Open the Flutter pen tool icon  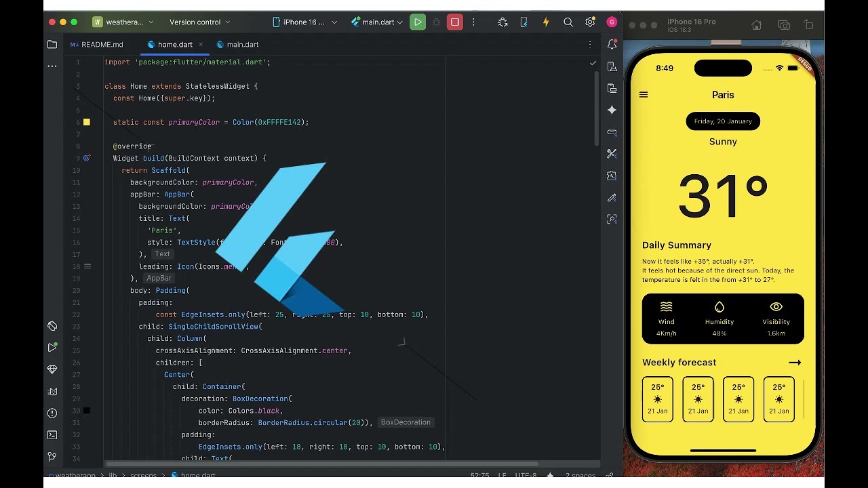[612, 197]
